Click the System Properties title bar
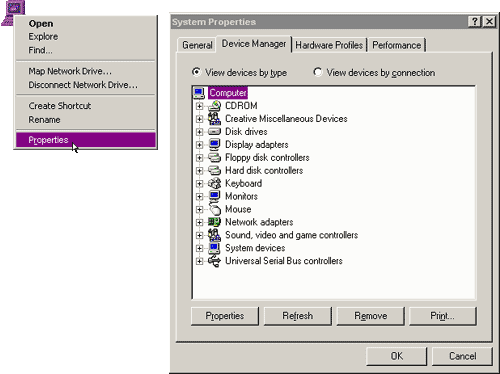The height and width of the screenshot is (374, 500). point(318,22)
